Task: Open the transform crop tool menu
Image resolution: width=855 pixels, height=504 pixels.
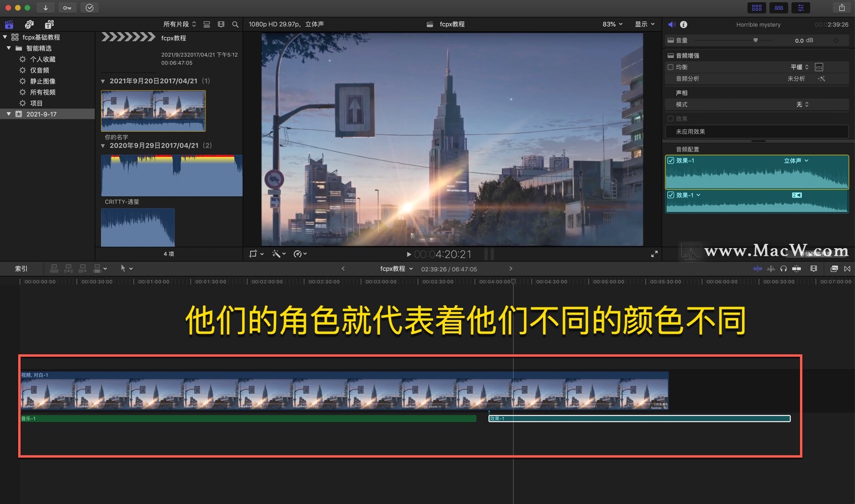Action: 256,254
